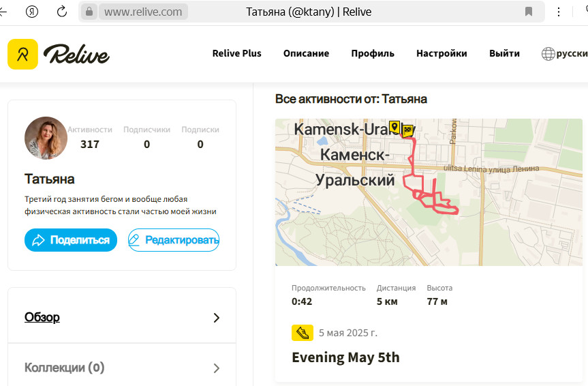Click the profile bio text about бегом
The height and width of the screenshot is (386, 588).
121,205
